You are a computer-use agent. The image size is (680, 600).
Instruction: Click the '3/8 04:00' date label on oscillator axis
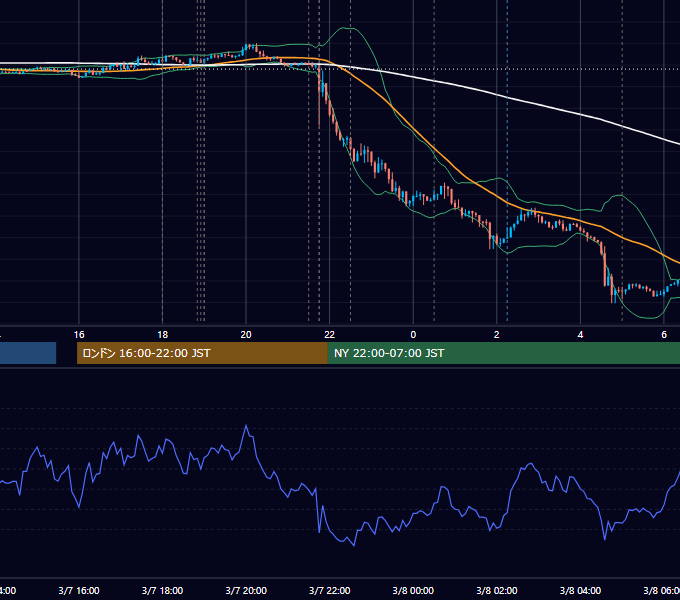(580, 590)
